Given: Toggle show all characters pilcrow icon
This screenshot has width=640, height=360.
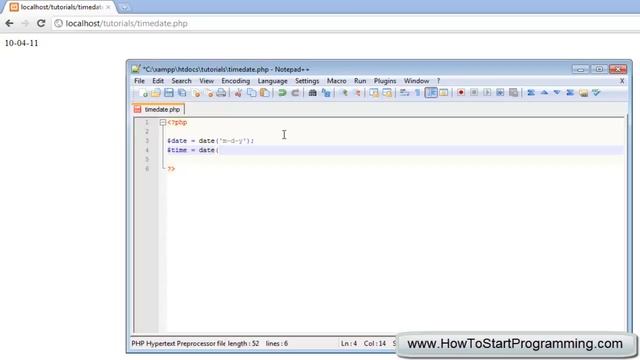Looking at the screenshot, I should pos(418,93).
